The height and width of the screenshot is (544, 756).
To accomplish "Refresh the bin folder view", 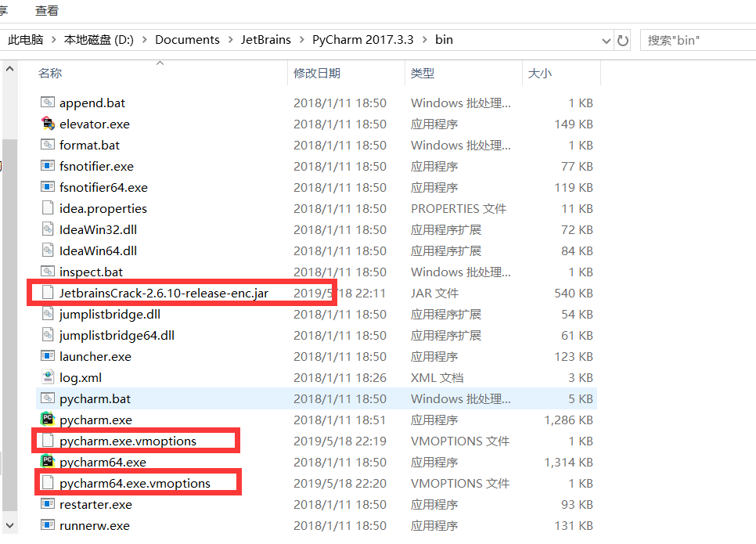I will point(623,41).
